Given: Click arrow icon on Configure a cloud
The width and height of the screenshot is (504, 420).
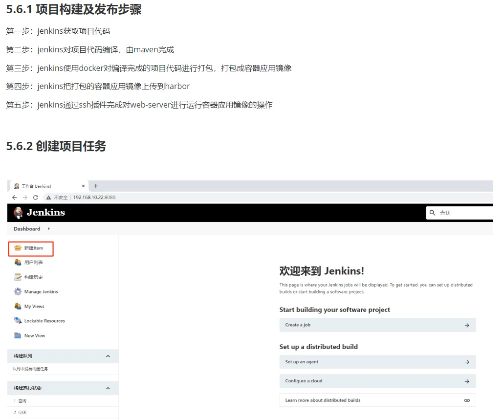Looking at the screenshot, I should pyautogui.click(x=467, y=381).
